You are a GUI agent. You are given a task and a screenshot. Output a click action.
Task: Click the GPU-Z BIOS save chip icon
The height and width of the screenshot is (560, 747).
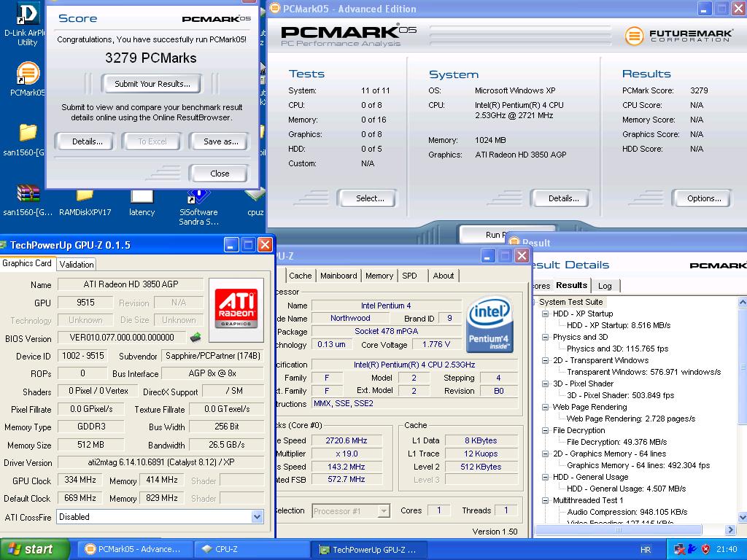(x=196, y=338)
